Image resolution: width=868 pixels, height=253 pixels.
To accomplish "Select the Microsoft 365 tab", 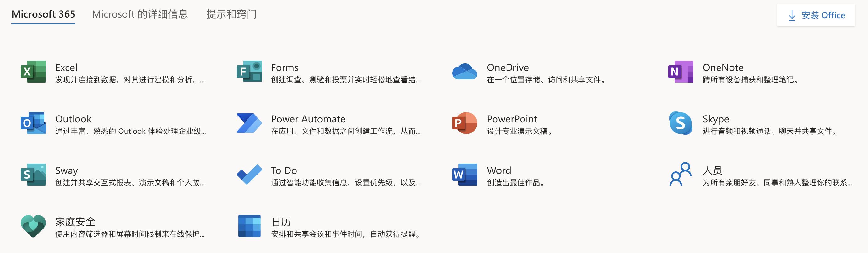I will pos(43,14).
